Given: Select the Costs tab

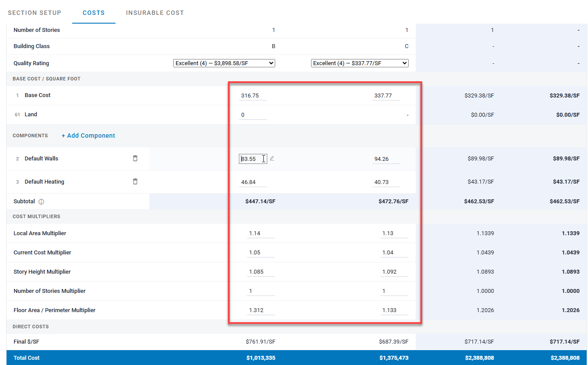Looking at the screenshot, I should pos(94,13).
